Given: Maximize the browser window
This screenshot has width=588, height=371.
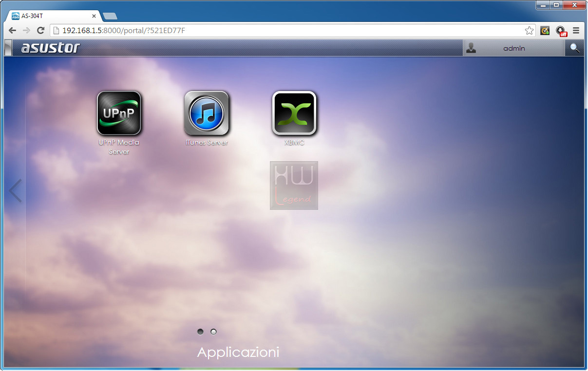Looking at the screenshot, I should click(x=556, y=5).
